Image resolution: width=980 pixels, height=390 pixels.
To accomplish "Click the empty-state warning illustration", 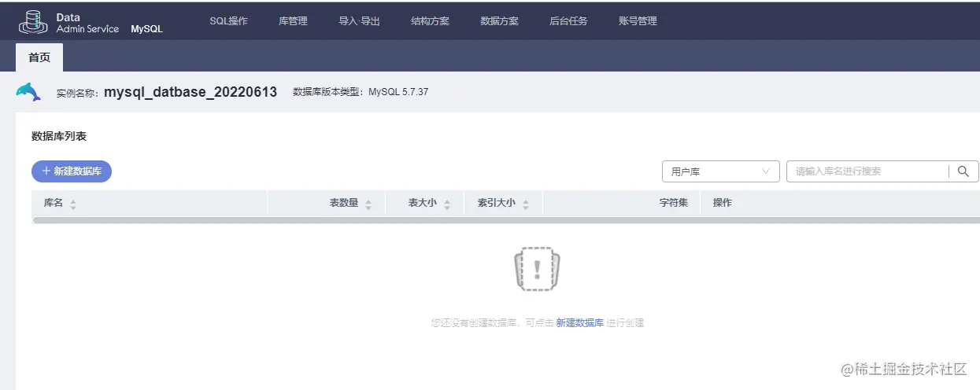I will click(x=537, y=268).
